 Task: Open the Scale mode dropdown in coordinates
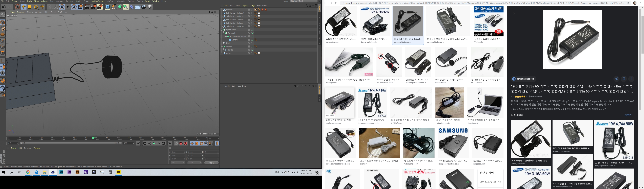point(195,163)
